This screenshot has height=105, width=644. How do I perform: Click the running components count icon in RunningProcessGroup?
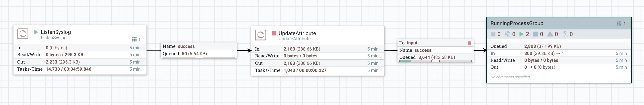(x=521, y=34)
